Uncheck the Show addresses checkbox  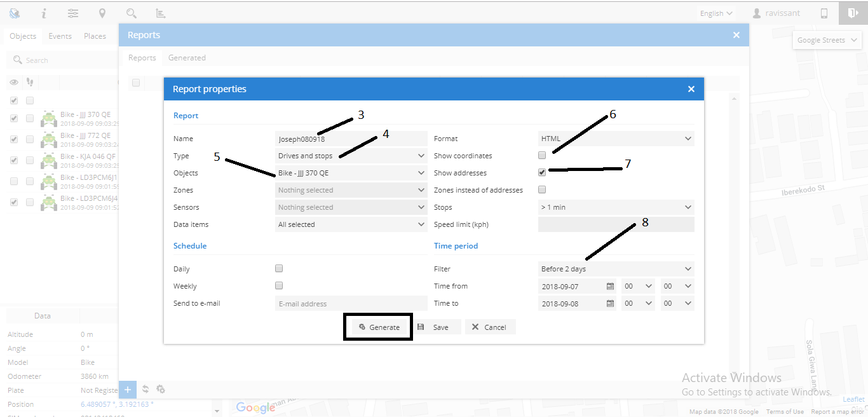click(542, 172)
